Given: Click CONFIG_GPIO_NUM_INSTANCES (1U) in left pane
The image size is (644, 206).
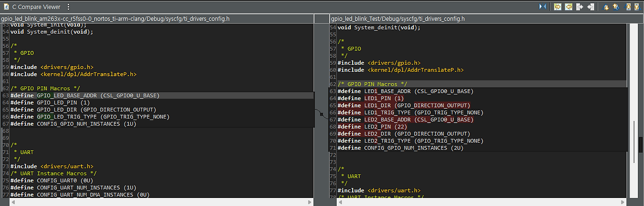Looking at the screenshot, I should pos(73,124).
